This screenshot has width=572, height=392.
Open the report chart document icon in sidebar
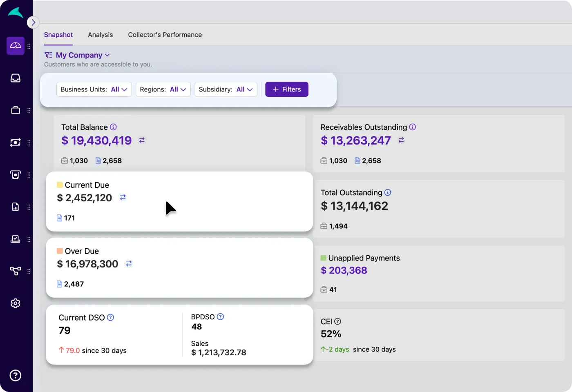click(x=16, y=207)
